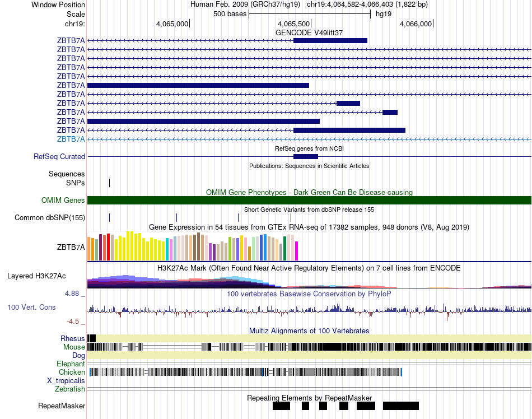The image size is (532, 419).
Task: Open Multiz Alignments of 100 Vertebrates title
Action: click(309, 330)
